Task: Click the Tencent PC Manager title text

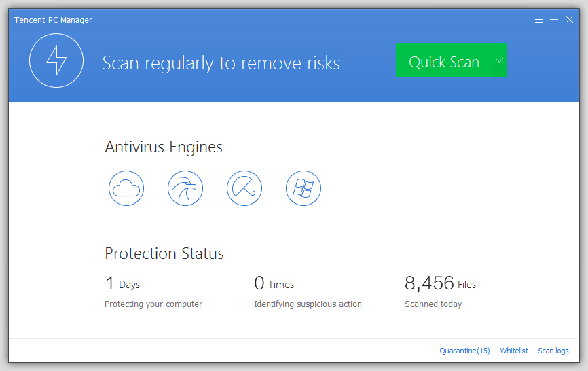Action: coord(53,20)
